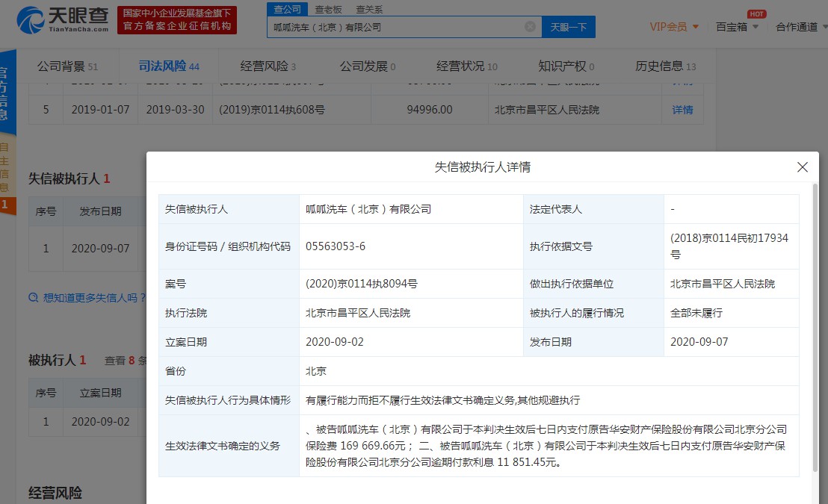Screen dimensions: 828x504
Task: Click company name 呱呱洗车（北京）有限公司 in dialog
Action: (x=368, y=209)
